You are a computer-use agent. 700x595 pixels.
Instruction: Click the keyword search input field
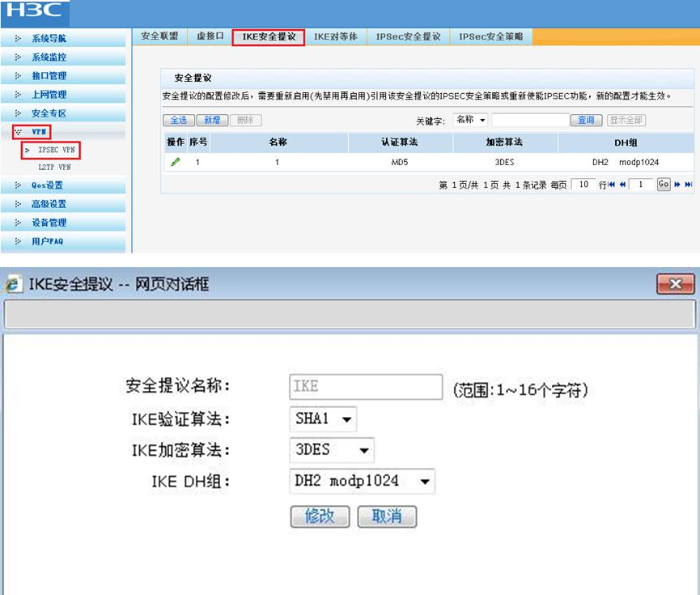tap(530, 120)
